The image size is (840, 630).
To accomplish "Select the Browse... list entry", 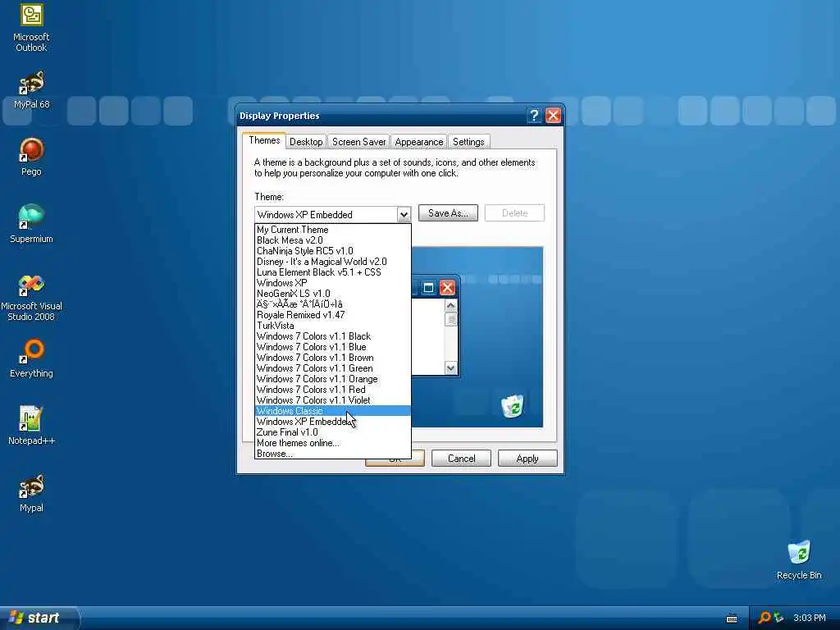I will coord(333,454).
